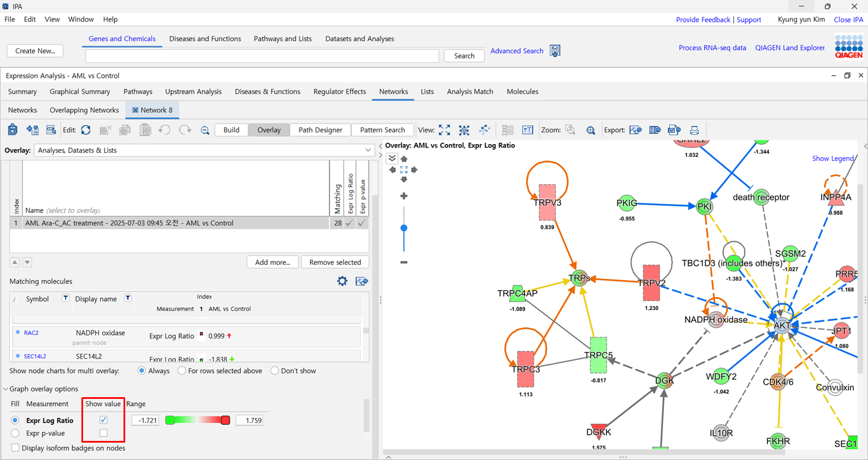Screen dimensions: 868x460
Task: Click the hierarchical layout icon in View
Action: tap(484, 130)
